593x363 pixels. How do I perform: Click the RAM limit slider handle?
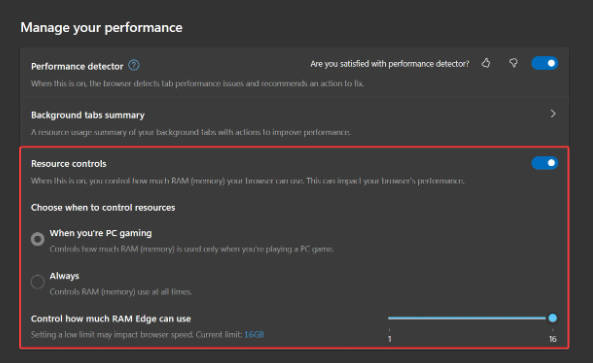[552, 318]
